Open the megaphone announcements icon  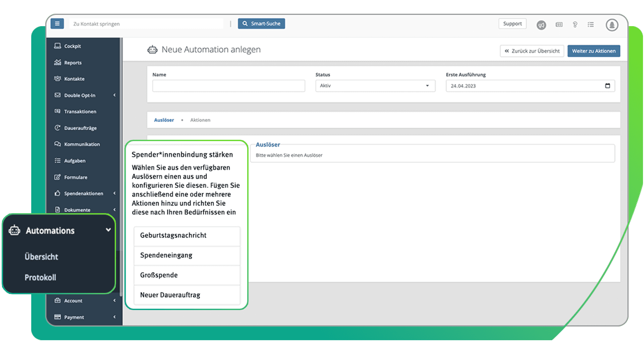pos(541,25)
